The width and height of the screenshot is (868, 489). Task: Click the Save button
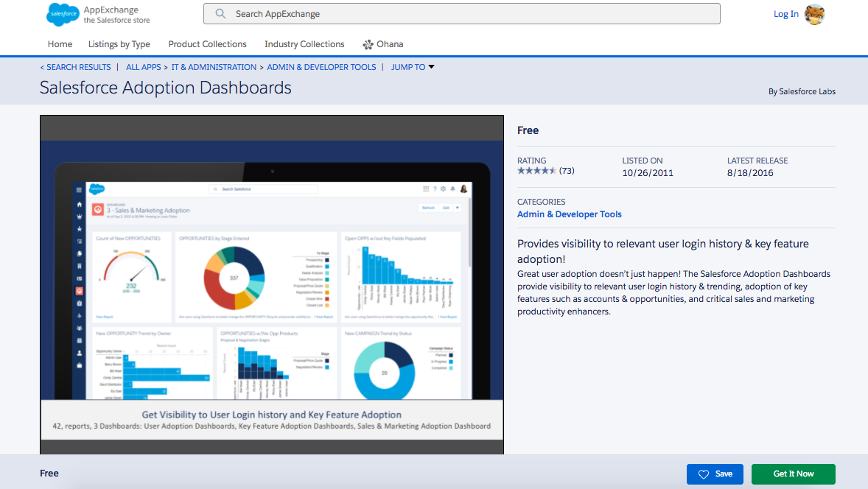click(x=715, y=474)
